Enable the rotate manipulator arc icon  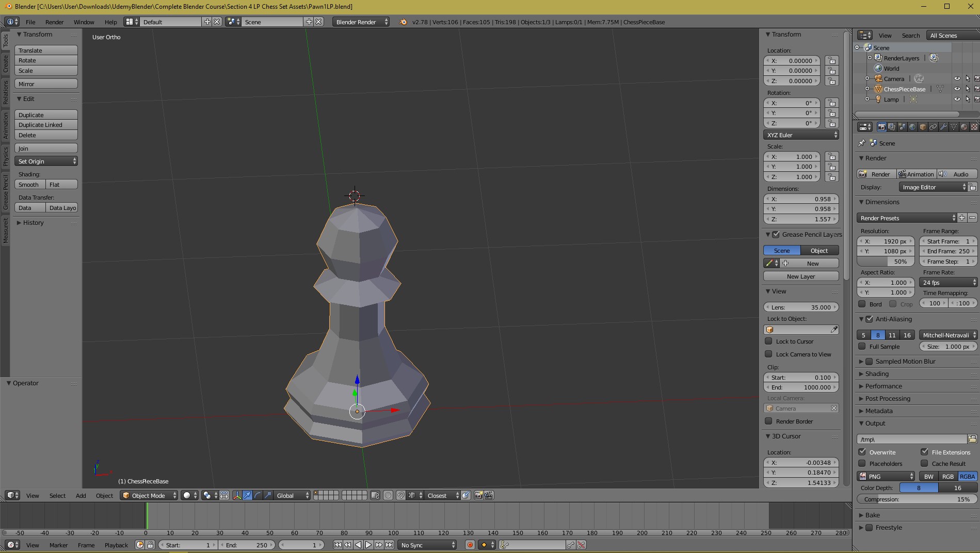[258, 495]
